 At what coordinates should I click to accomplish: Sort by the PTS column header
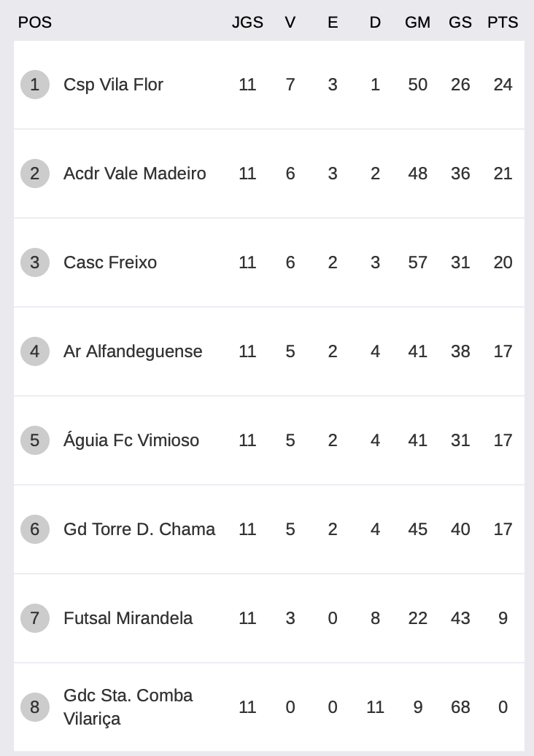pos(503,22)
